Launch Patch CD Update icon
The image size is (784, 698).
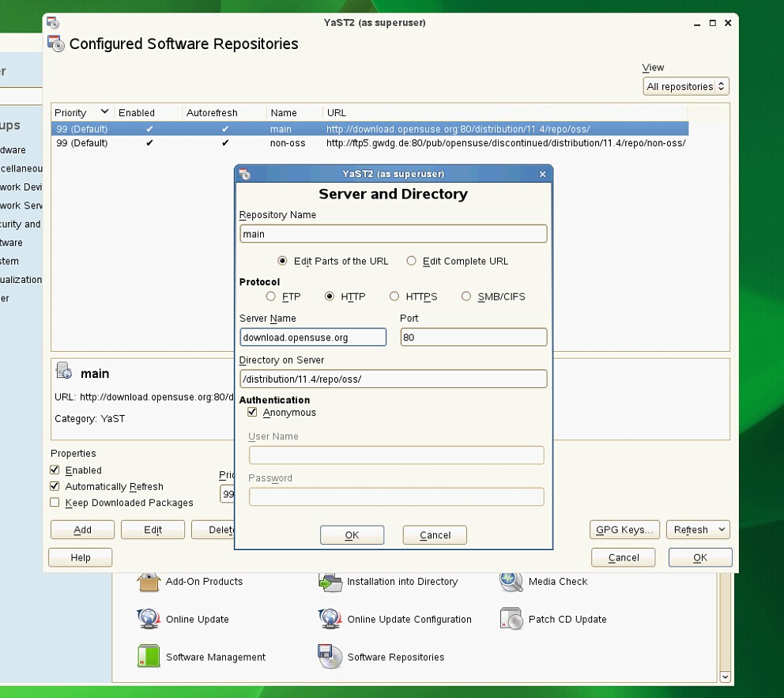511,619
